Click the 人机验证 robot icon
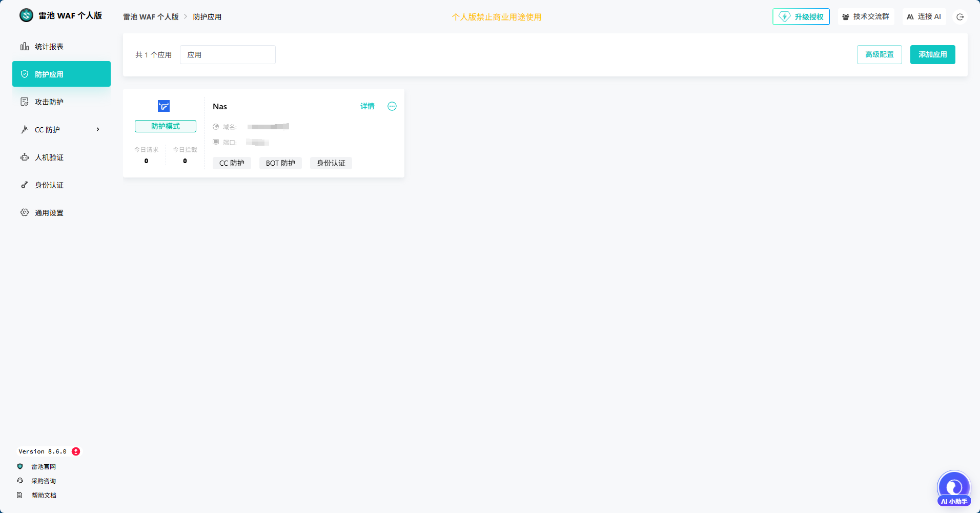Image resolution: width=980 pixels, height=513 pixels. 25,157
